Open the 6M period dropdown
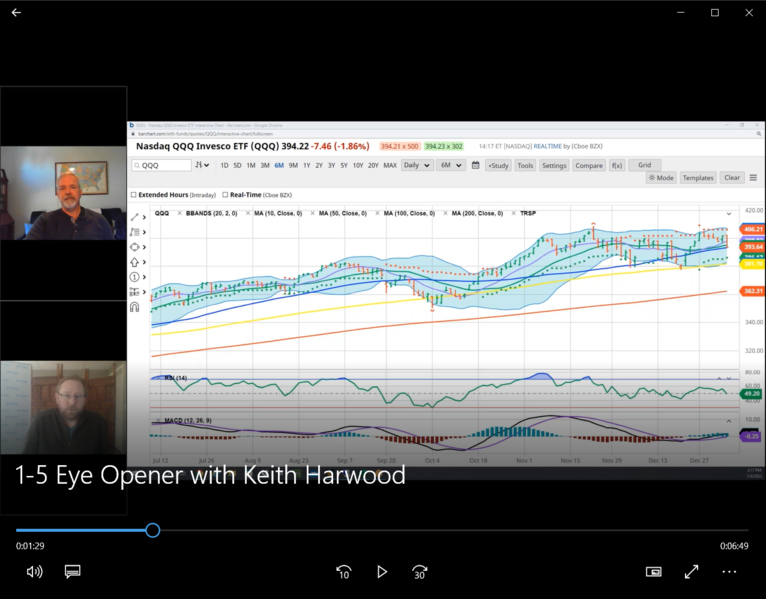 [x=450, y=165]
